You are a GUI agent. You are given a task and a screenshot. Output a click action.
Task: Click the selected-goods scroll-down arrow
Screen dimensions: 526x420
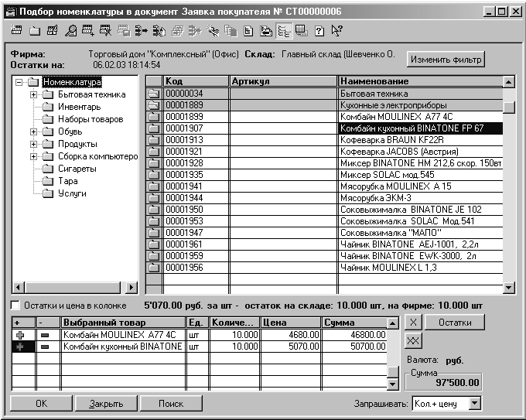392,384
